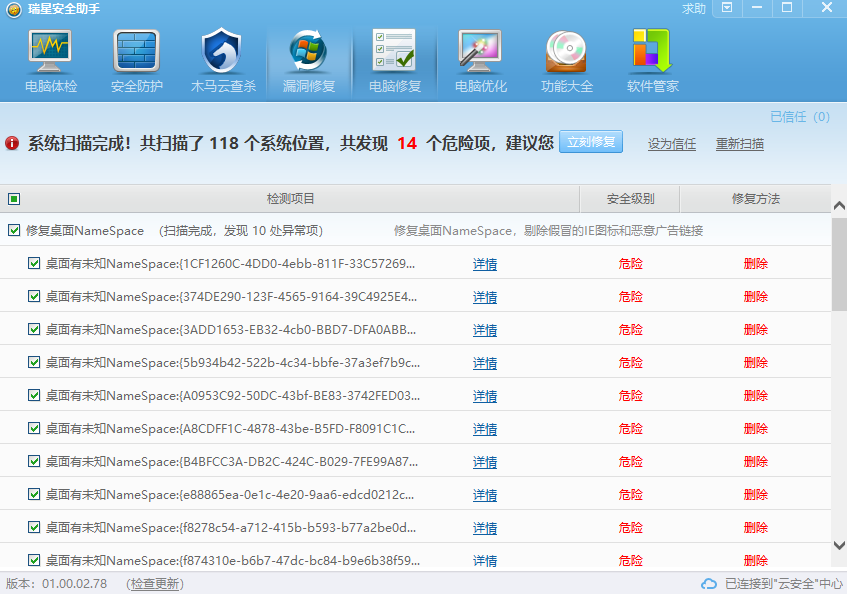The width and height of the screenshot is (847, 594).
Task: Open the 求助 help menu
Action: (x=694, y=8)
